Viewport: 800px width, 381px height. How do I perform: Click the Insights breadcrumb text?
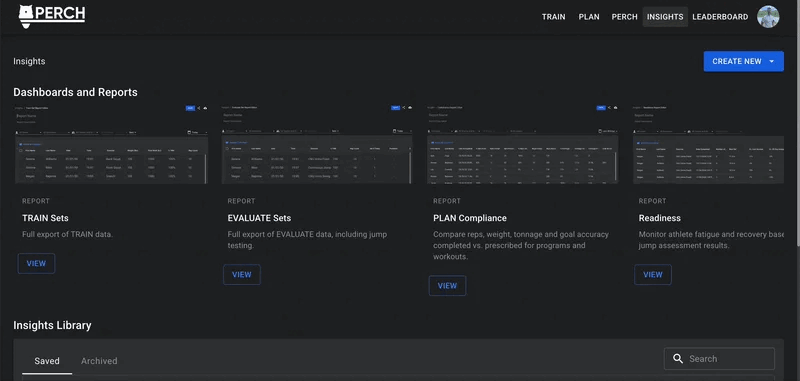(29, 61)
